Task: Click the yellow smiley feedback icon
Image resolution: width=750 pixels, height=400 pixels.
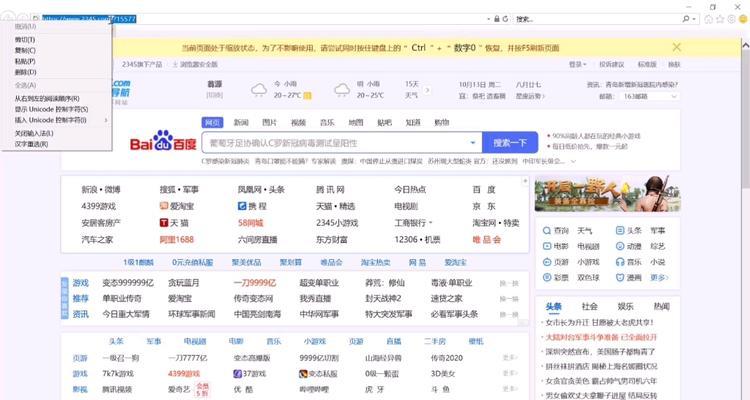Action: click(x=743, y=19)
